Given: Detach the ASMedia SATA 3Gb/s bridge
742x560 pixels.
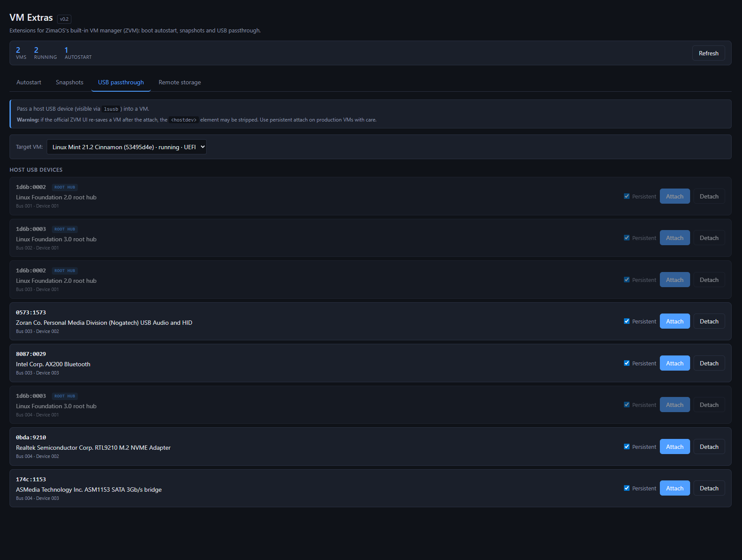Looking at the screenshot, I should point(709,488).
